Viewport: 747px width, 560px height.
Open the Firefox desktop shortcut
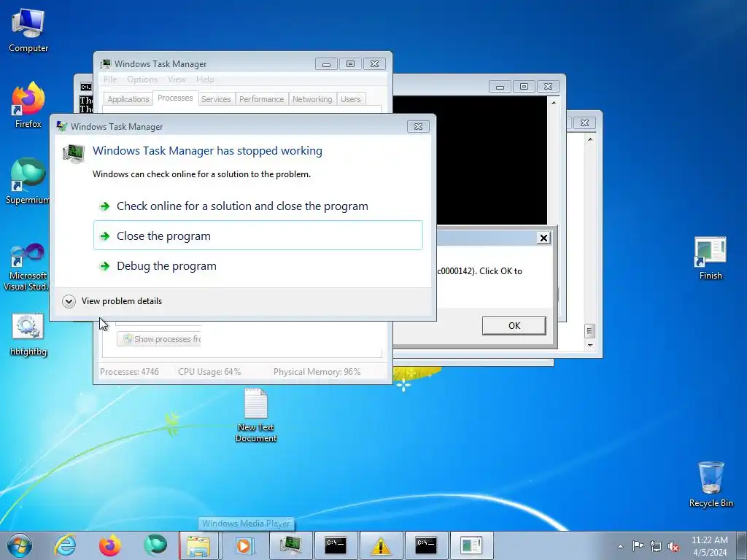tap(28, 105)
